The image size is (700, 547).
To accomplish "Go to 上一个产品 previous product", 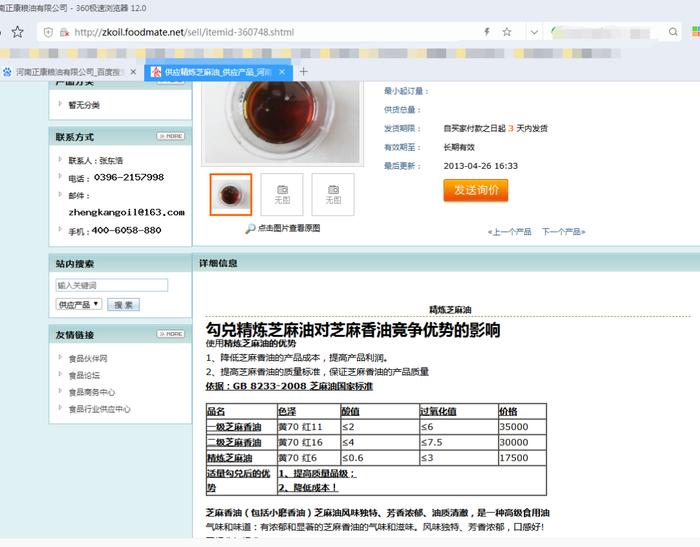I will [509, 232].
